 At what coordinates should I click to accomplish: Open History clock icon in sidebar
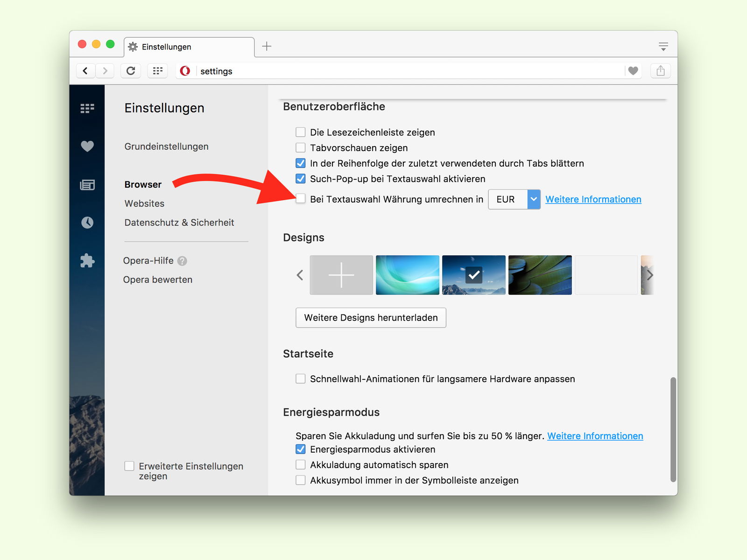[87, 223]
